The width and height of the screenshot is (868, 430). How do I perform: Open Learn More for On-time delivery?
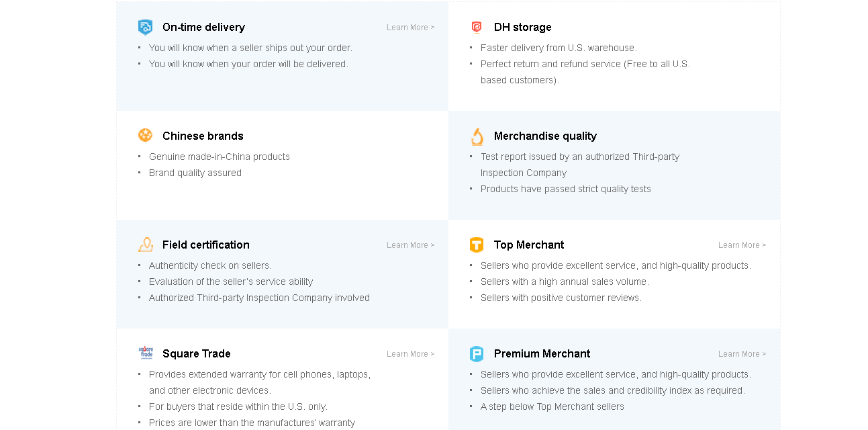[x=410, y=28]
